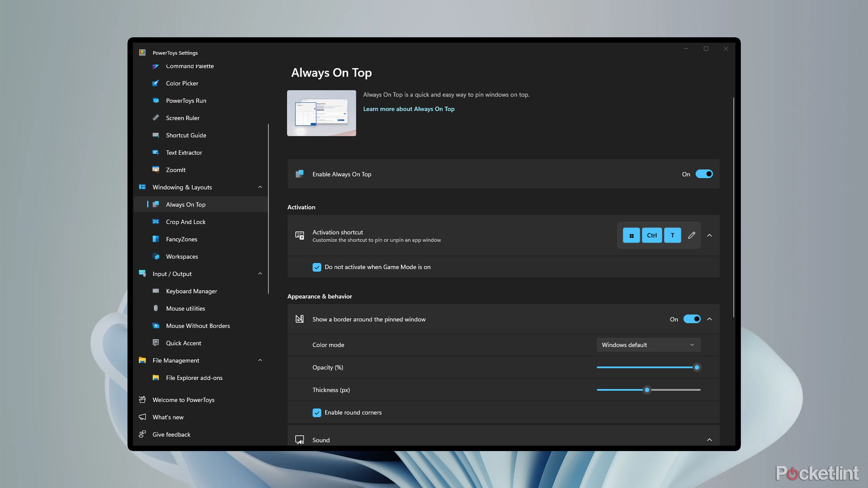Click the Mouse utilities icon

point(156,308)
